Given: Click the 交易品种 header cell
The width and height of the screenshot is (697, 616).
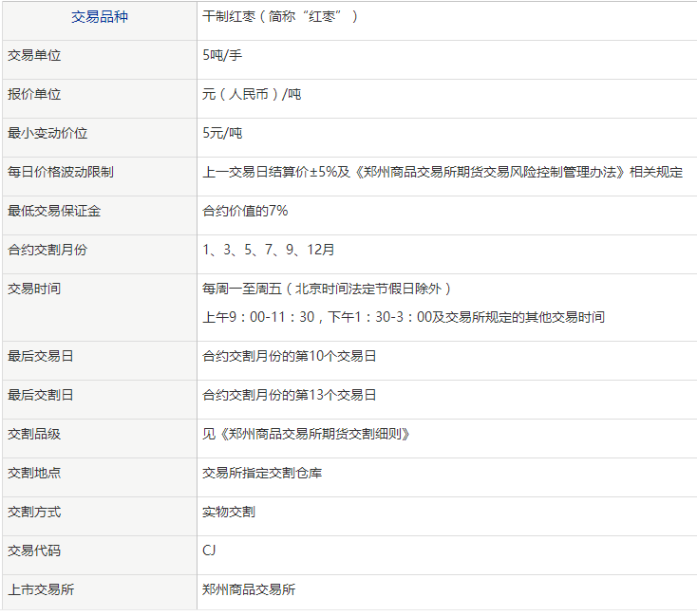Looking at the screenshot, I should pos(99,17).
